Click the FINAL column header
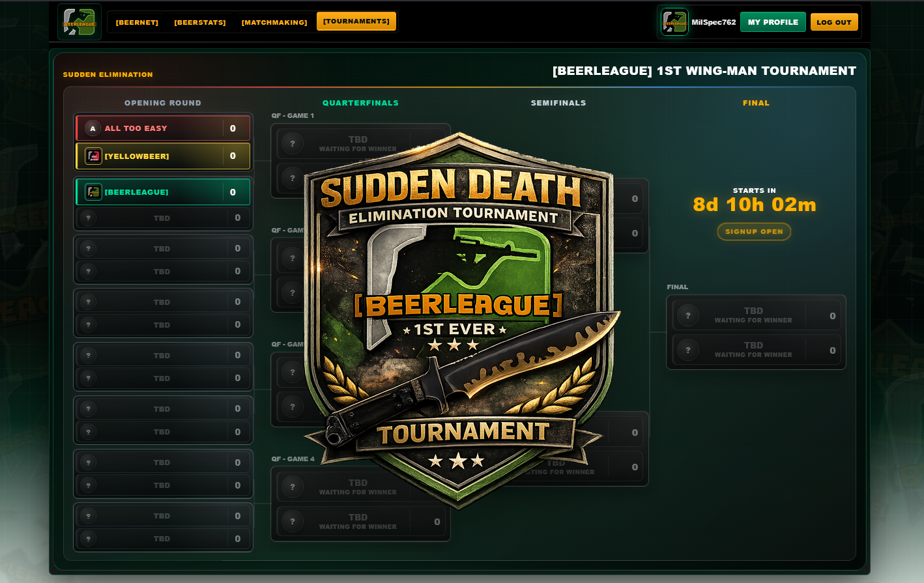The height and width of the screenshot is (583, 924). tap(756, 103)
